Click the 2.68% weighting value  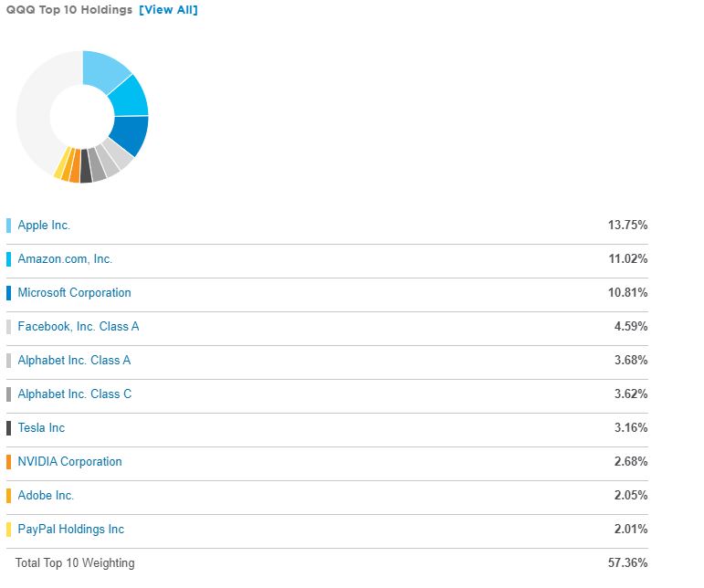(631, 461)
